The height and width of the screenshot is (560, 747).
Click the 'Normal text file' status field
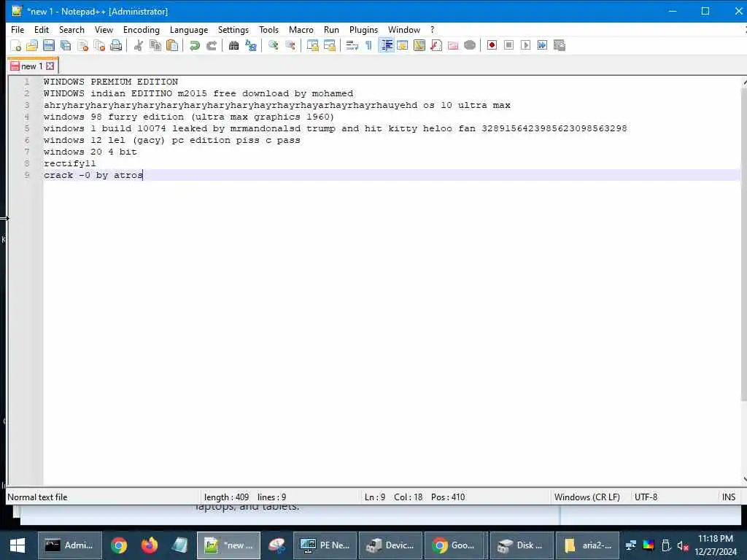(x=37, y=497)
